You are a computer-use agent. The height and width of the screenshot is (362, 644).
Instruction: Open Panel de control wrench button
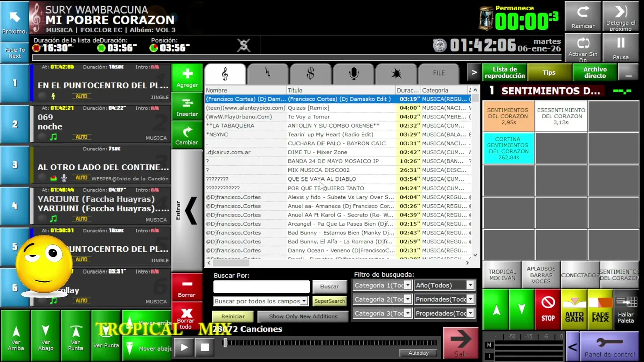[609, 347]
